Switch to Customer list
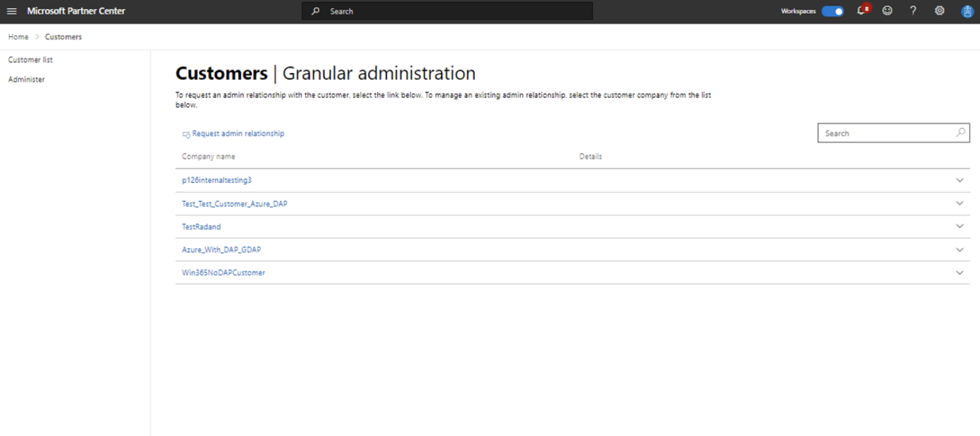The image size is (980, 436). coord(30,59)
